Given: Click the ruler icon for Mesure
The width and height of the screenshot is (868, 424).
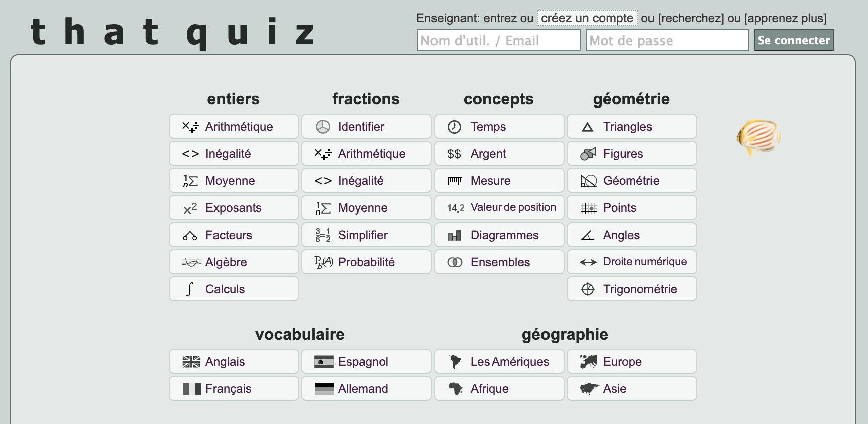Looking at the screenshot, I should tap(455, 180).
